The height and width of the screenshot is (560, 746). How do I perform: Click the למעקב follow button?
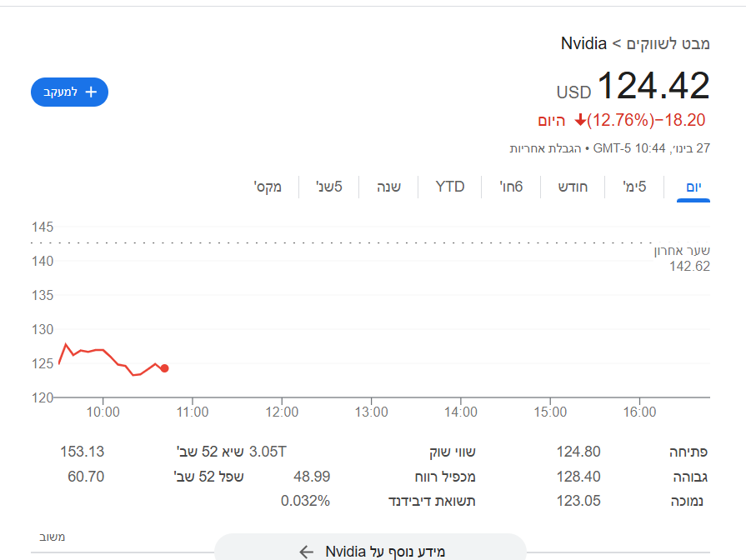coord(69,92)
